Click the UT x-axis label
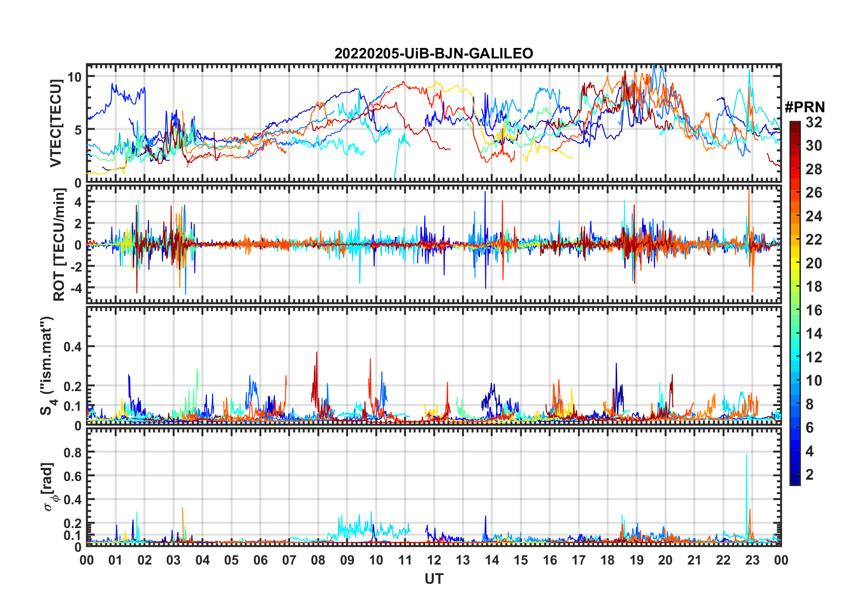868x607 pixels. click(x=434, y=579)
